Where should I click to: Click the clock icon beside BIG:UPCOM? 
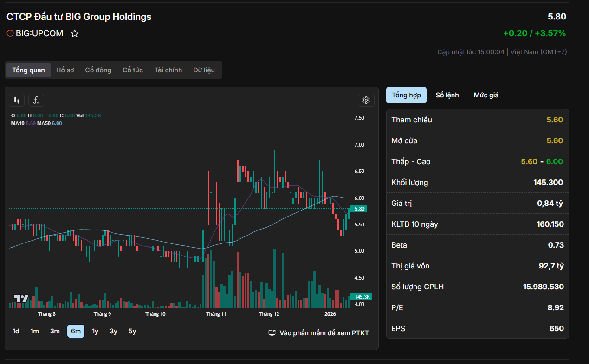(10, 33)
